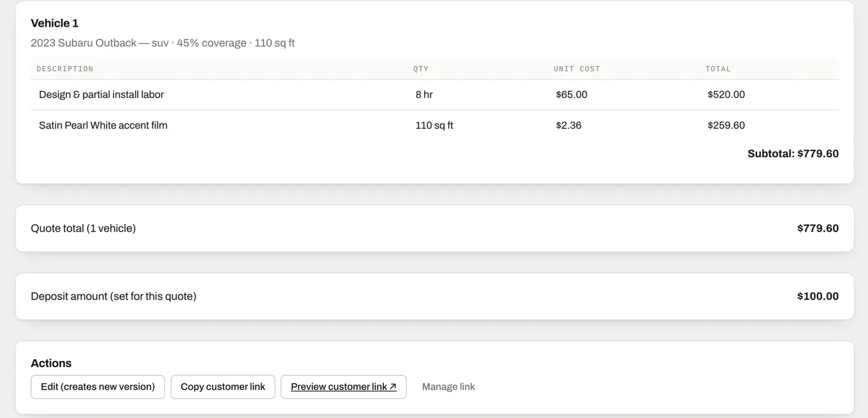The image size is (868, 418).
Task: Copy the customer link
Action: coord(223,387)
